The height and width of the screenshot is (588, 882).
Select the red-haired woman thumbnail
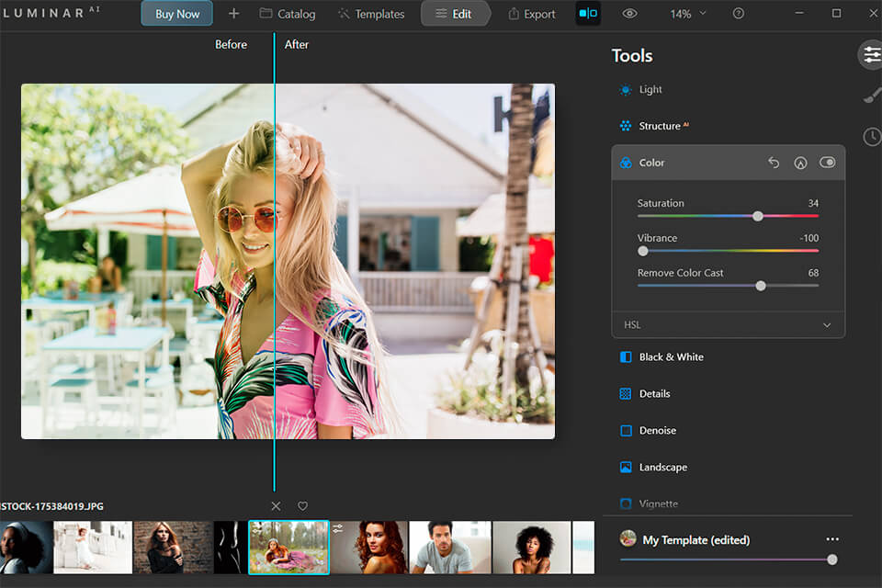pyautogui.click(x=369, y=548)
